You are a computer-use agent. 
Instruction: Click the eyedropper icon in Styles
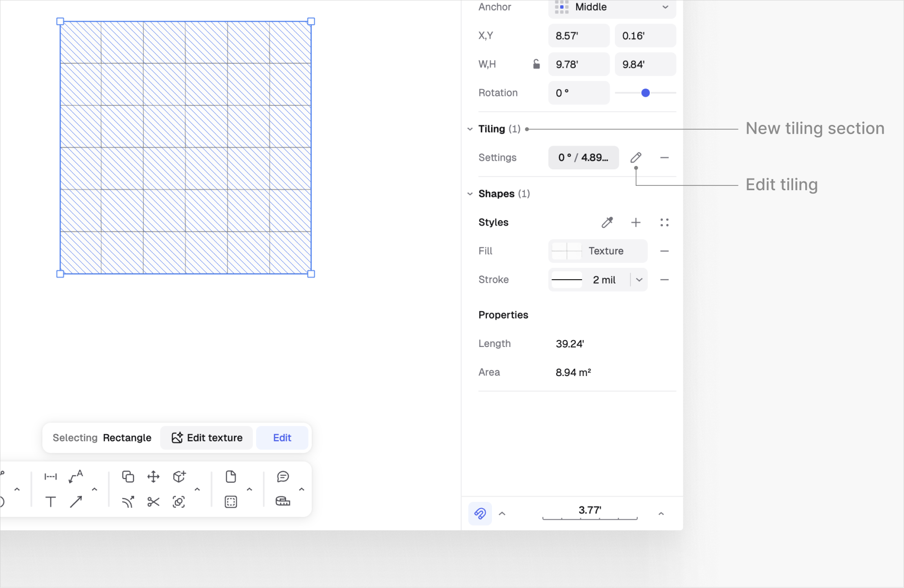[x=607, y=222]
